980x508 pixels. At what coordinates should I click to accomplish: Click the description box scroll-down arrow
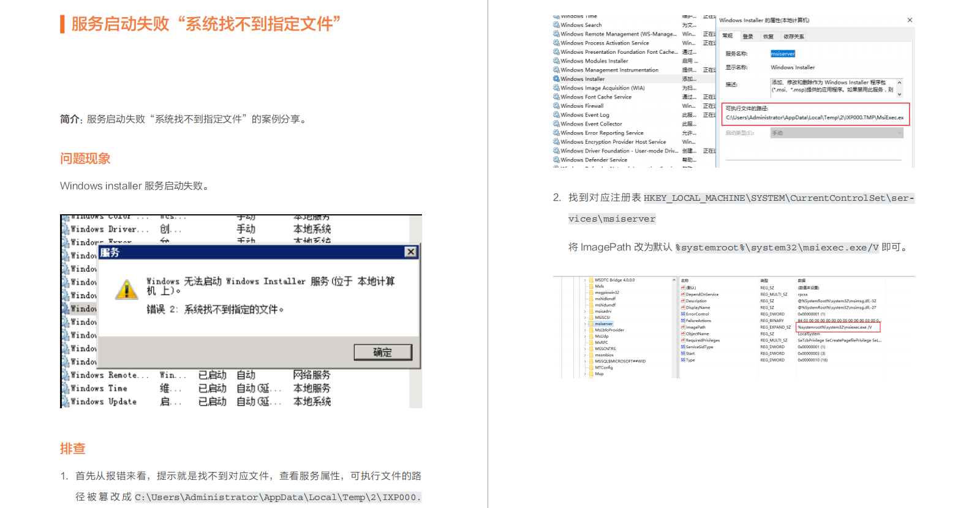tap(899, 94)
